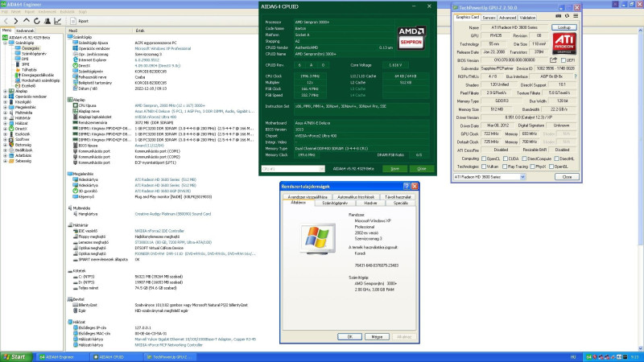Select the IPMI tree item
This screenshot has width=644, height=362.
pyautogui.click(x=23, y=64)
